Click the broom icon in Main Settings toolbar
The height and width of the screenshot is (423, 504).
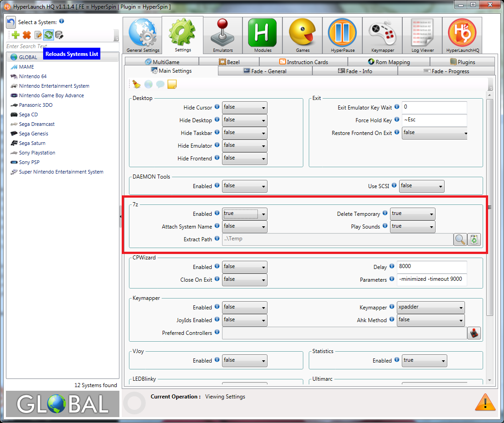[137, 84]
